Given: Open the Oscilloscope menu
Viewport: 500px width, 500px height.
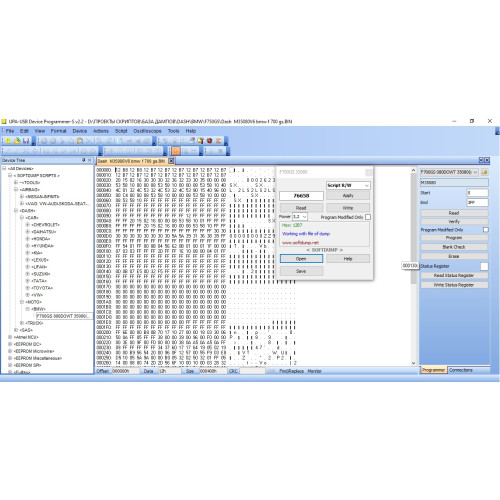Looking at the screenshot, I should (x=147, y=131).
